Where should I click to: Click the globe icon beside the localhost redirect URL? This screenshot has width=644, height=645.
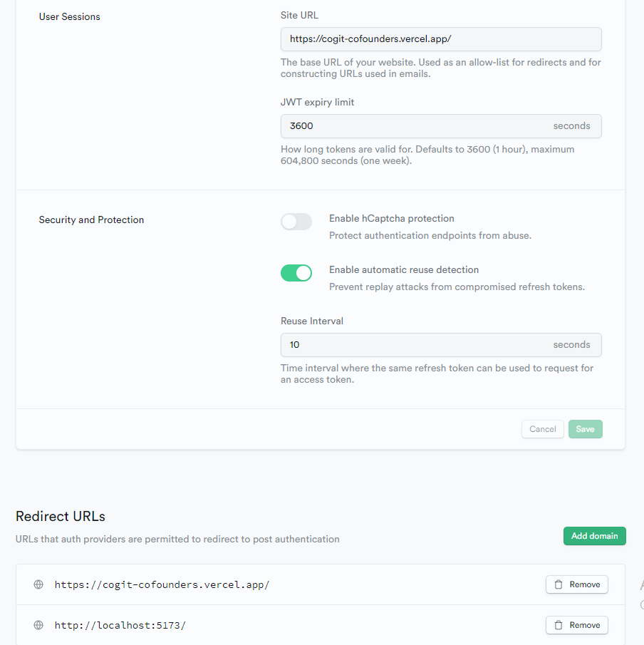38,625
